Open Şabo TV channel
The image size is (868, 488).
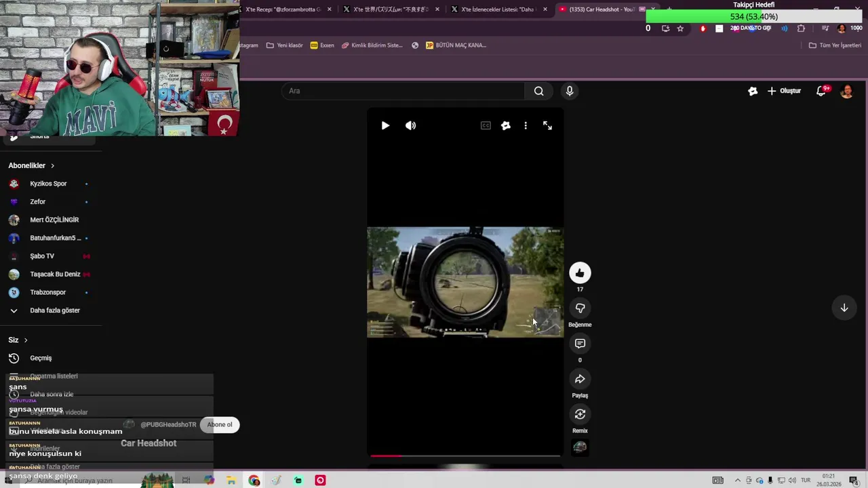(x=42, y=256)
